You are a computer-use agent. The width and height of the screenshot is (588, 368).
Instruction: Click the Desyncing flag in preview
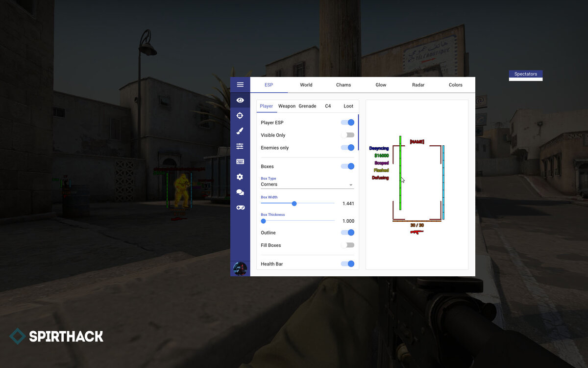[x=379, y=148]
